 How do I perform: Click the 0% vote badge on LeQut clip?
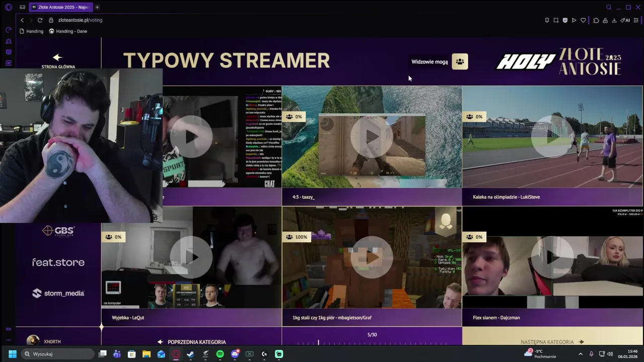coord(113,237)
